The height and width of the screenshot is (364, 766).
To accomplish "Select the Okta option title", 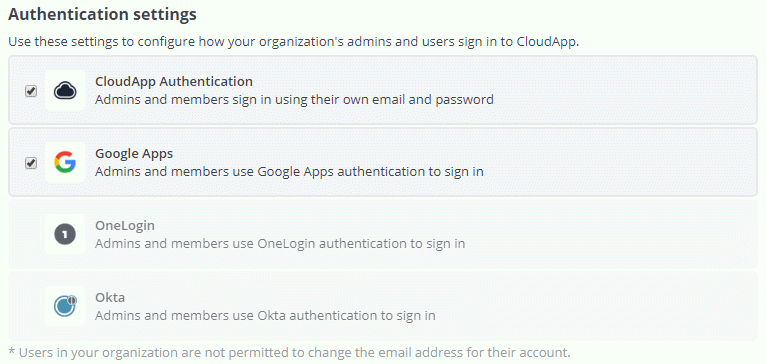I will 110,297.
